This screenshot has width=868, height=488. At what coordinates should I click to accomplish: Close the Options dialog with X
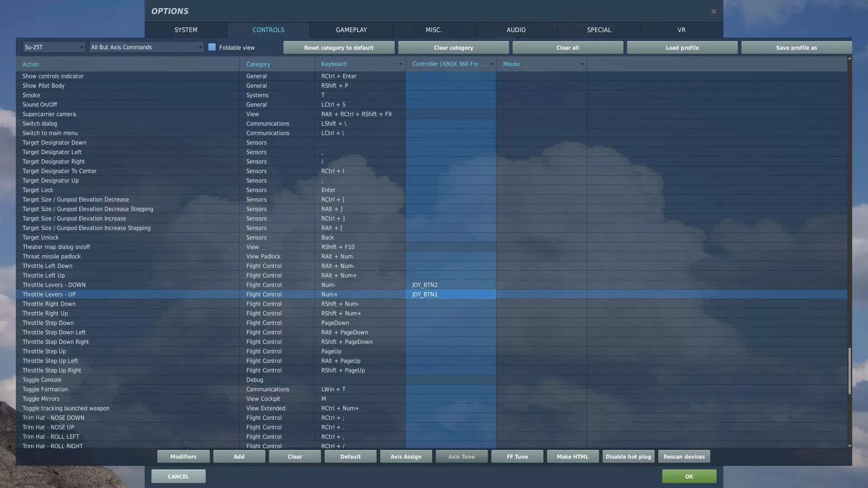click(x=713, y=11)
